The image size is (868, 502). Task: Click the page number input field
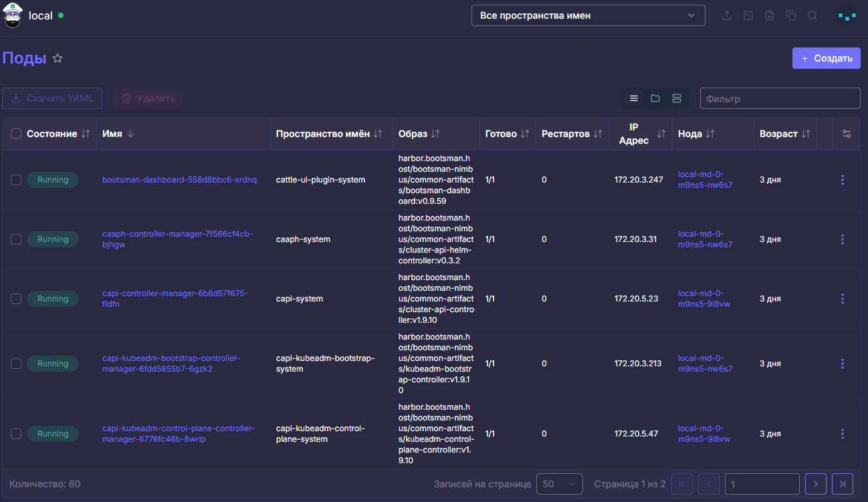click(762, 484)
